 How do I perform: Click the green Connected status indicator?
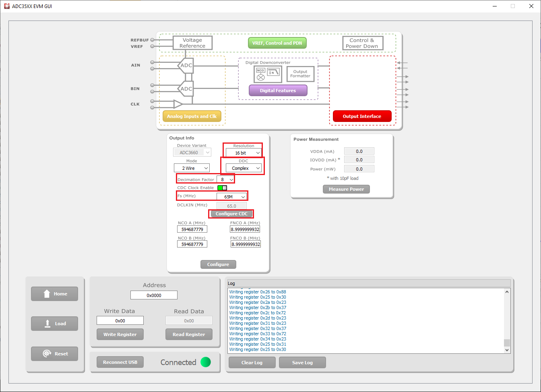[206, 362]
